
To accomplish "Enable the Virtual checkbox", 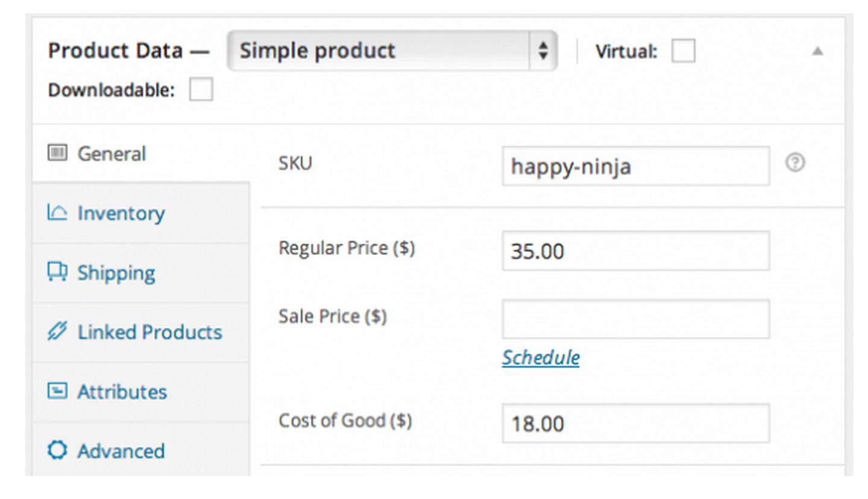I will point(683,51).
